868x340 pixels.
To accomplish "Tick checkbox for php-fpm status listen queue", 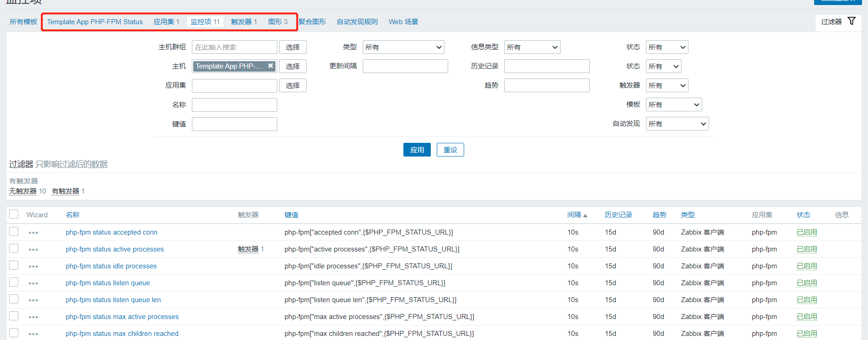I will (x=14, y=282).
